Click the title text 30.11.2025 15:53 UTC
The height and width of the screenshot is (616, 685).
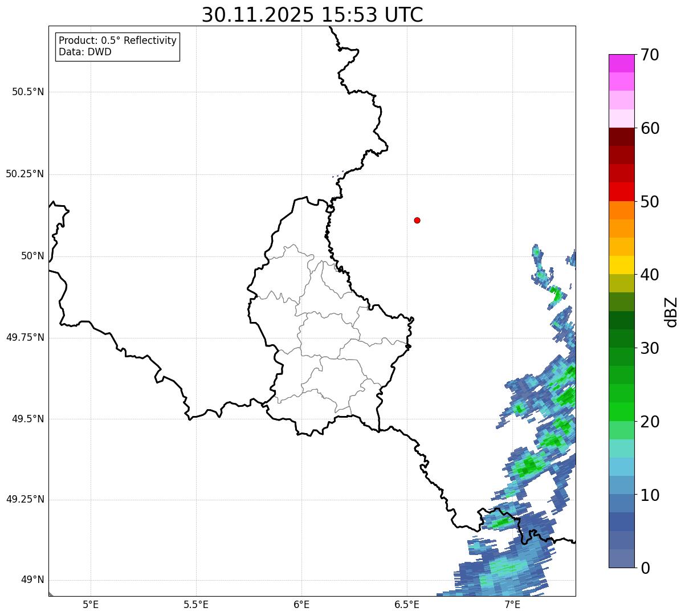(312, 15)
